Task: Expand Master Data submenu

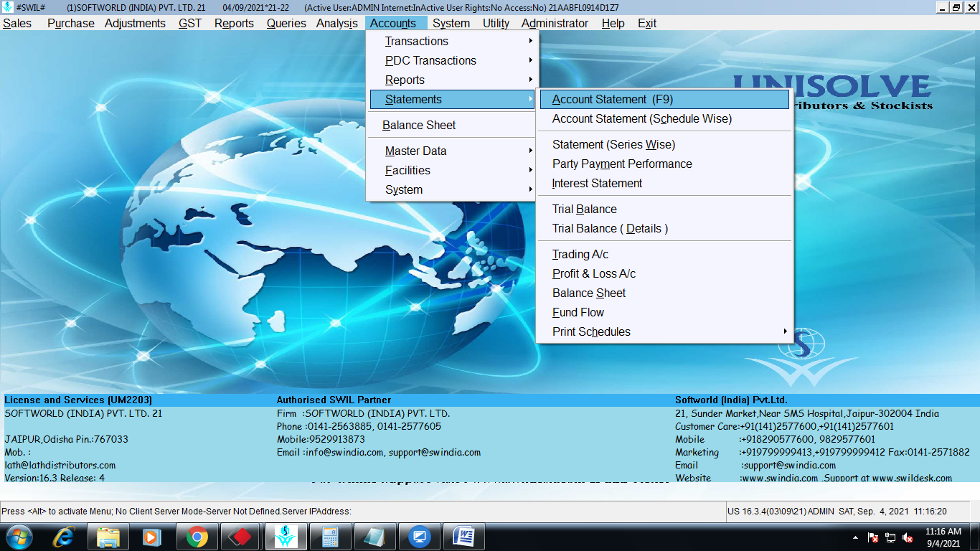Action: [451, 151]
